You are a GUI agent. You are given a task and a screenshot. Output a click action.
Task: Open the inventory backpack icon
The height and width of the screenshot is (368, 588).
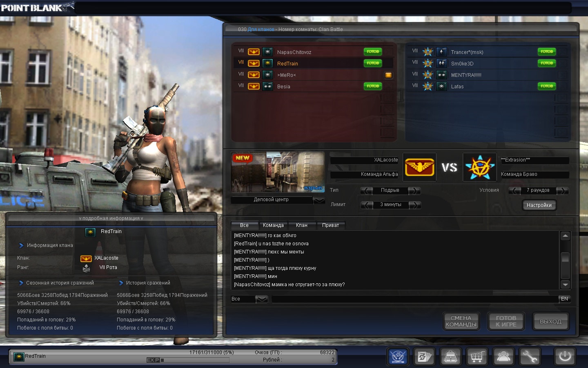coord(450,357)
